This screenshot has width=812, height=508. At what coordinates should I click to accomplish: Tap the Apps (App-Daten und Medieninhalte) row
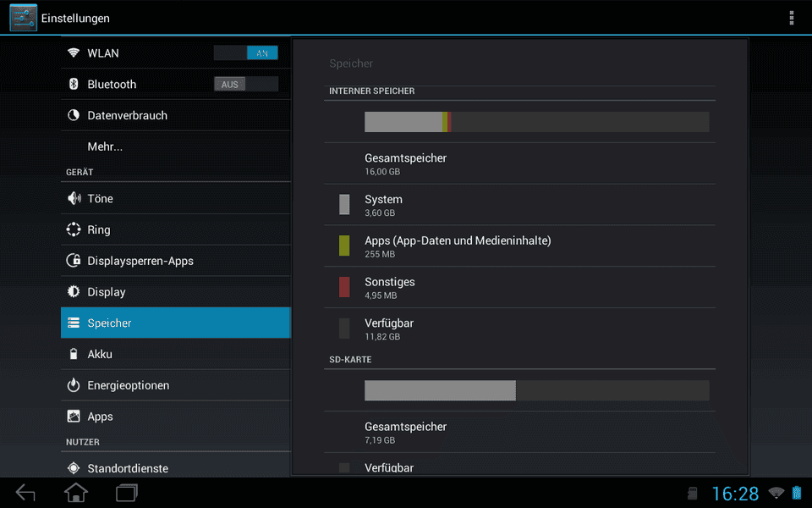coord(519,246)
